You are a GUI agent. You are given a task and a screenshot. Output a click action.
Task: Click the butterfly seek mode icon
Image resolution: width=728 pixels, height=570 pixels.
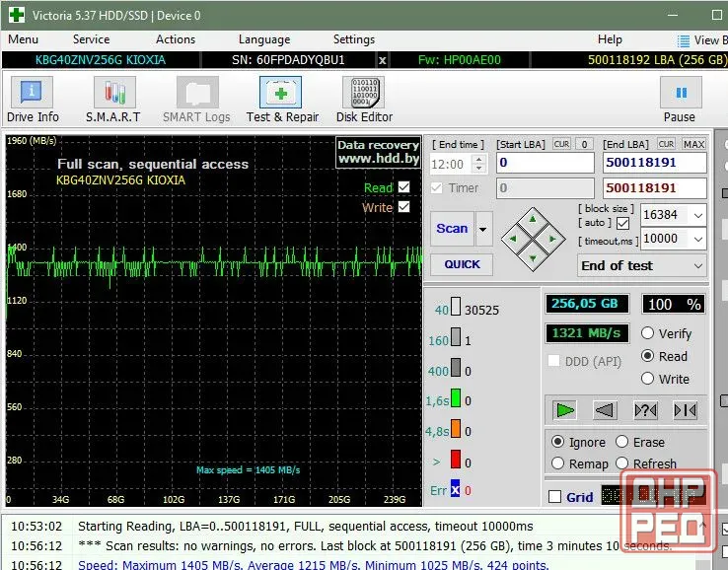click(686, 410)
